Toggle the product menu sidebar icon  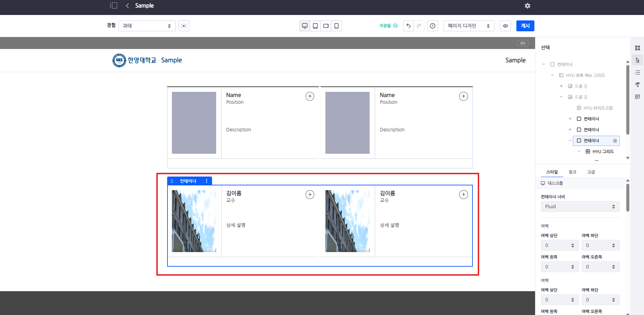point(114,6)
